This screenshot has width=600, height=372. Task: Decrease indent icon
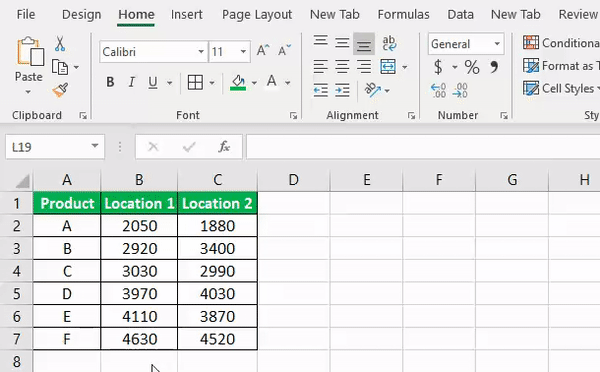321,90
